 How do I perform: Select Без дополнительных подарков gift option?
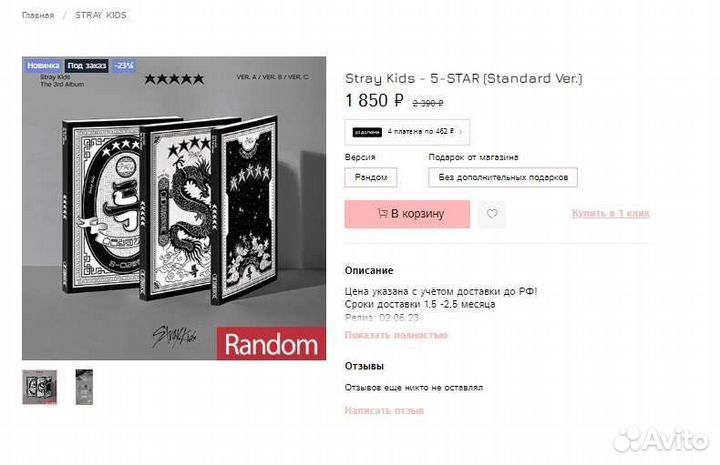tap(503, 177)
